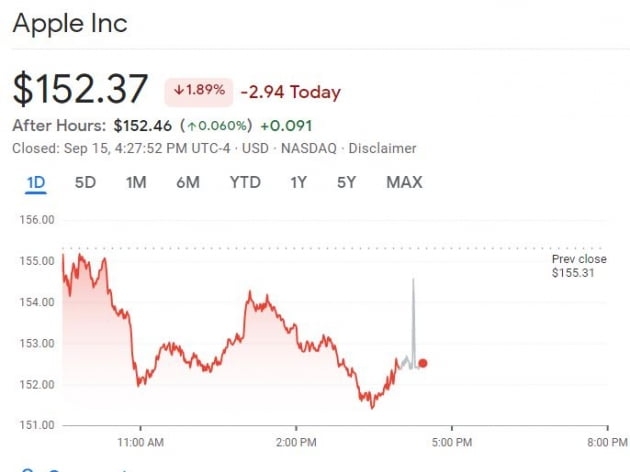This screenshot has height=472, width=630.
Task: Select the YTD tab
Action: [x=244, y=182]
